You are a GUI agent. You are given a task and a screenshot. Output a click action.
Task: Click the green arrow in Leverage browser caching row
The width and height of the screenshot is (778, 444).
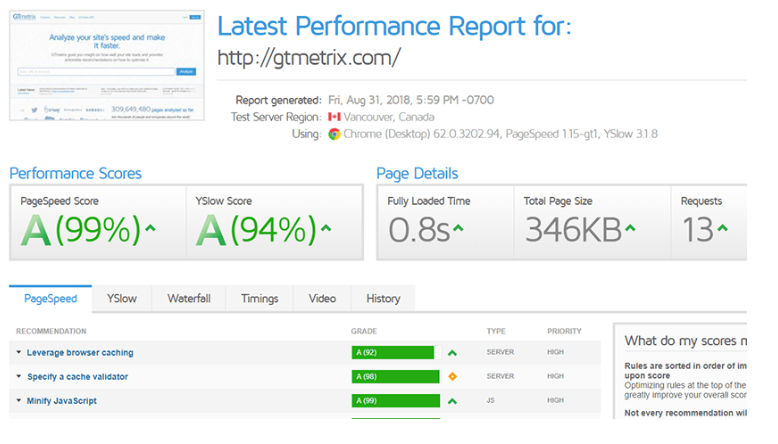pos(452,353)
